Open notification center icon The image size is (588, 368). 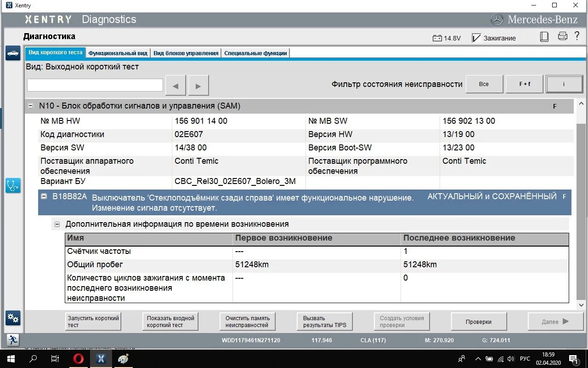pos(573,359)
